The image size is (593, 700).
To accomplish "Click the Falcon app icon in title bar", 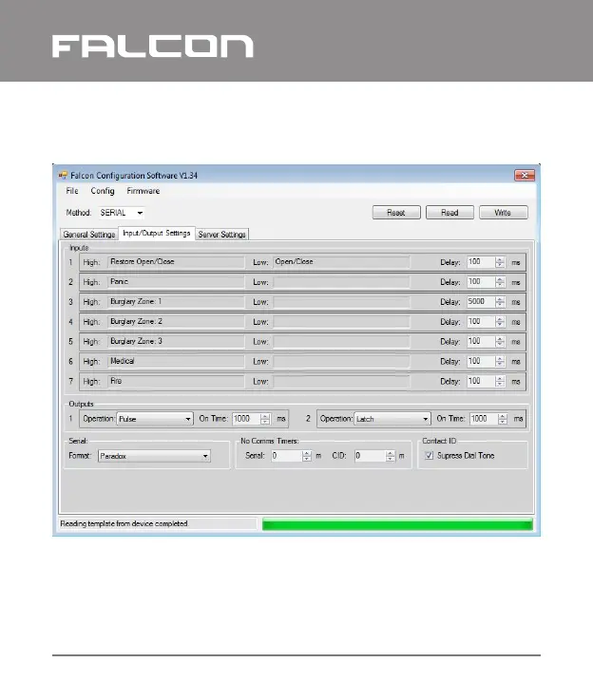I will point(63,176).
